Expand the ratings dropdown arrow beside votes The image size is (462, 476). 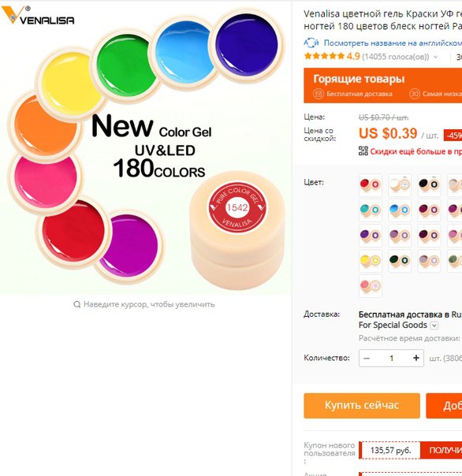click(435, 57)
